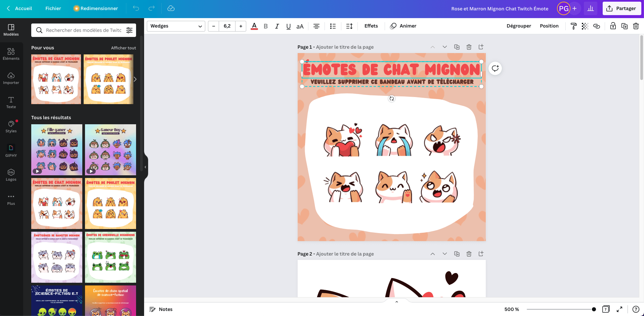This screenshot has height=316, width=644.
Task: Toggle bold formatting
Action: point(266,26)
